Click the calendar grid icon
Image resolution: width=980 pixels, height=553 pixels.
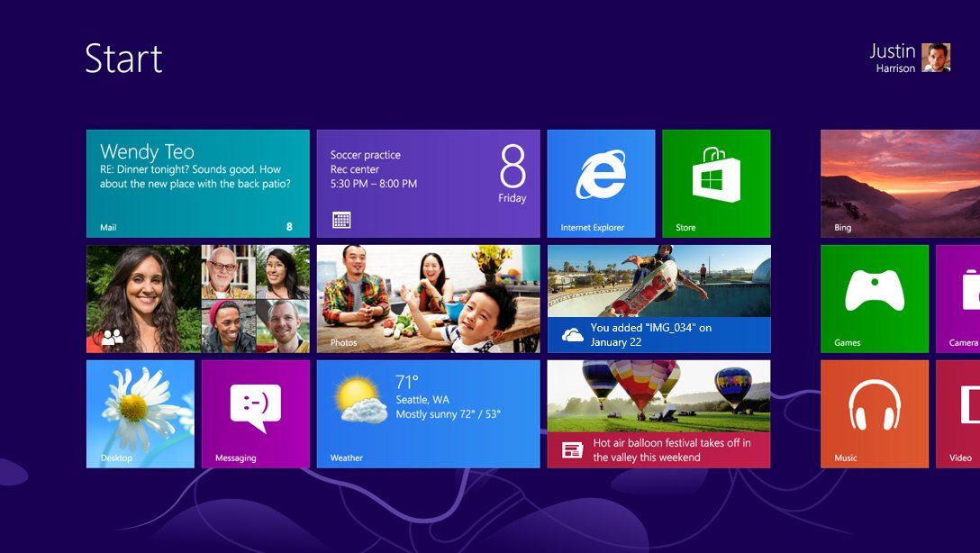[x=341, y=219]
